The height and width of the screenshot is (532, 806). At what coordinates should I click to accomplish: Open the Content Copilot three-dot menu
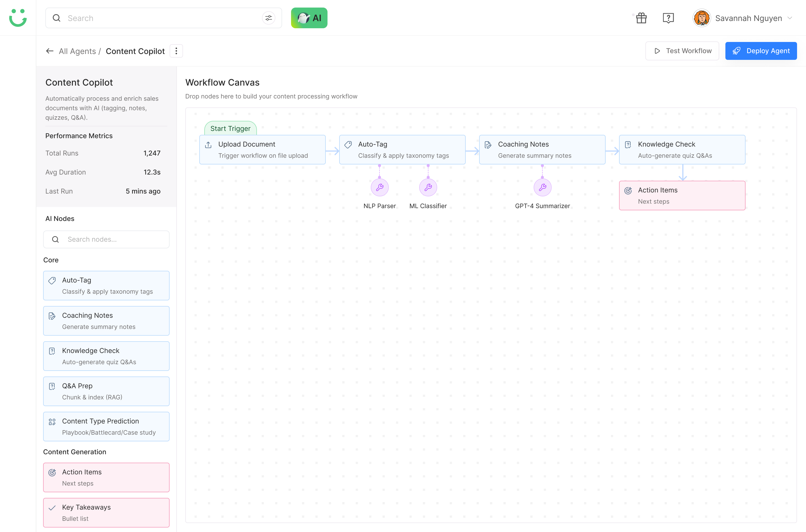[x=176, y=51]
